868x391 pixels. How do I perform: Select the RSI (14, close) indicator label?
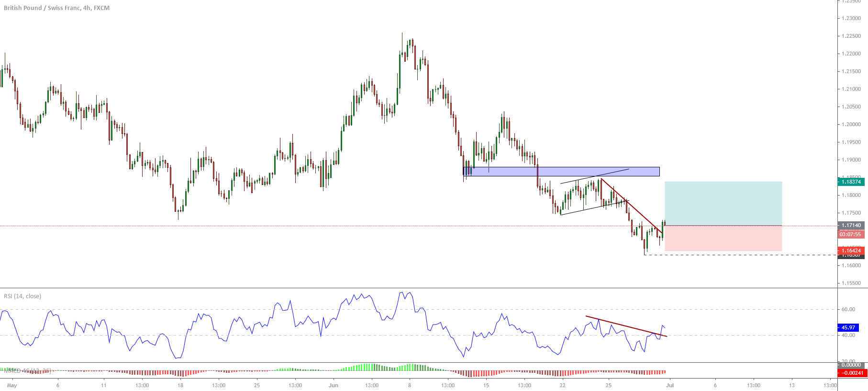point(22,296)
